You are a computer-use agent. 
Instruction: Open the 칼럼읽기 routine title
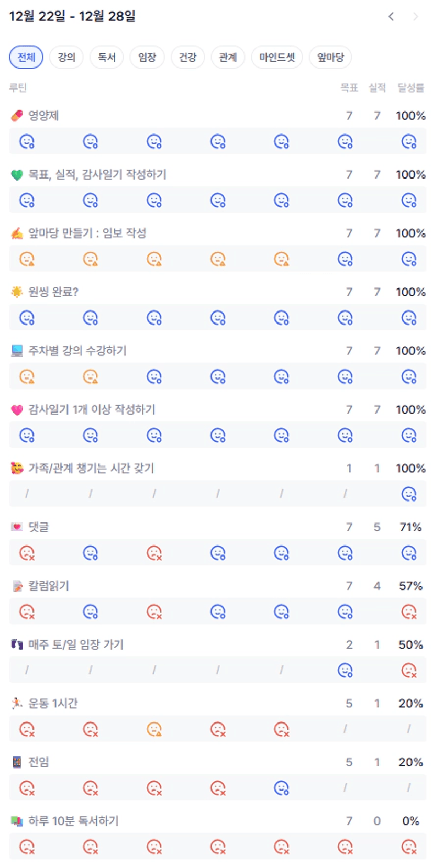pyautogui.click(x=49, y=586)
